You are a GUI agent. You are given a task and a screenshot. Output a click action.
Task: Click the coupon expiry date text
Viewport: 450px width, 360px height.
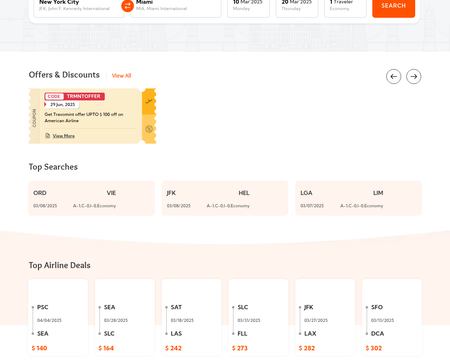click(x=63, y=105)
